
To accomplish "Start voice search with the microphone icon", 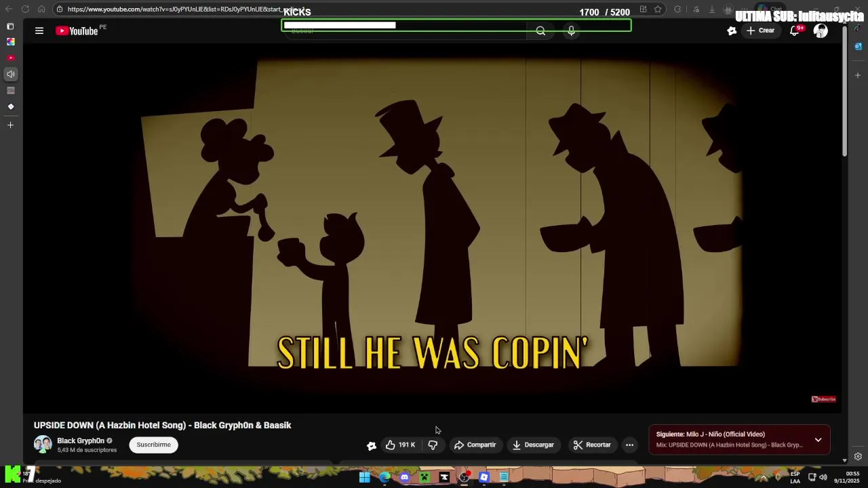I will click(571, 31).
